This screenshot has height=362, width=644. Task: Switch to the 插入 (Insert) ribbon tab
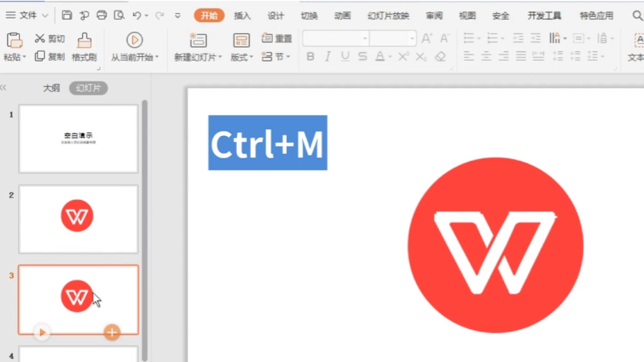(x=242, y=15)
